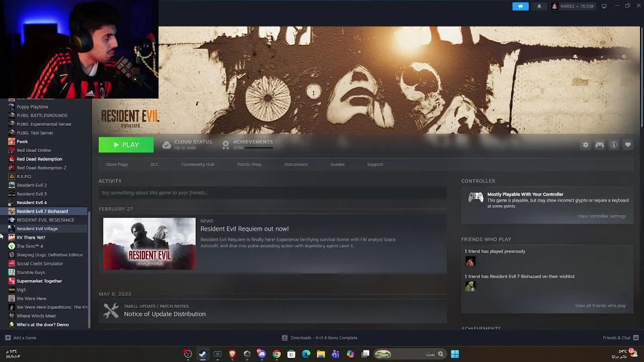Select PUBG: Test Server in library

(35, 133)
